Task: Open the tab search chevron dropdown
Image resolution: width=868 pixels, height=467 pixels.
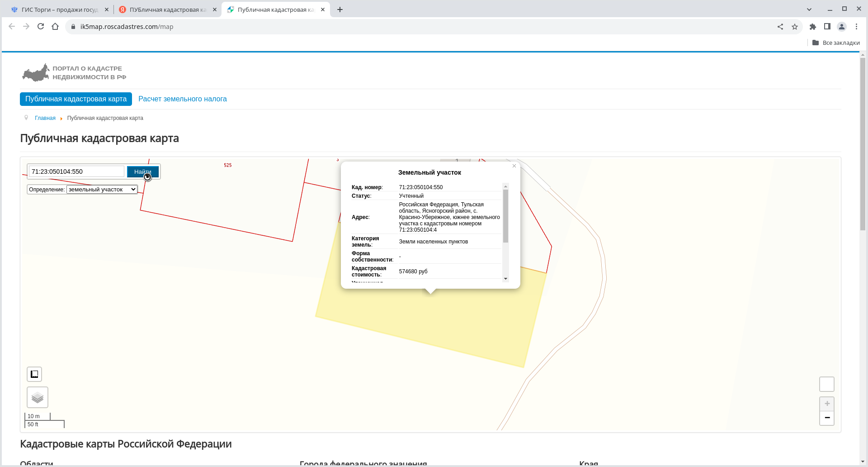Action: click(809, 10)
